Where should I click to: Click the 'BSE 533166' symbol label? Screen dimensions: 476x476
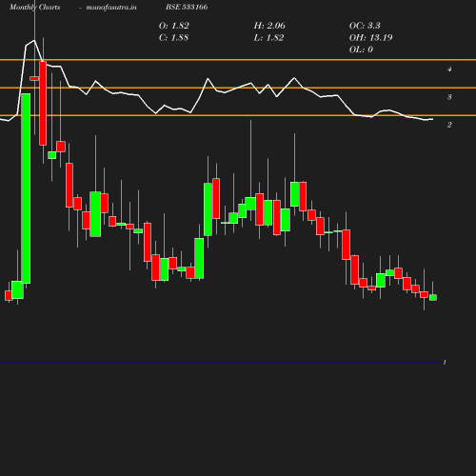click(x=187, y=7)
